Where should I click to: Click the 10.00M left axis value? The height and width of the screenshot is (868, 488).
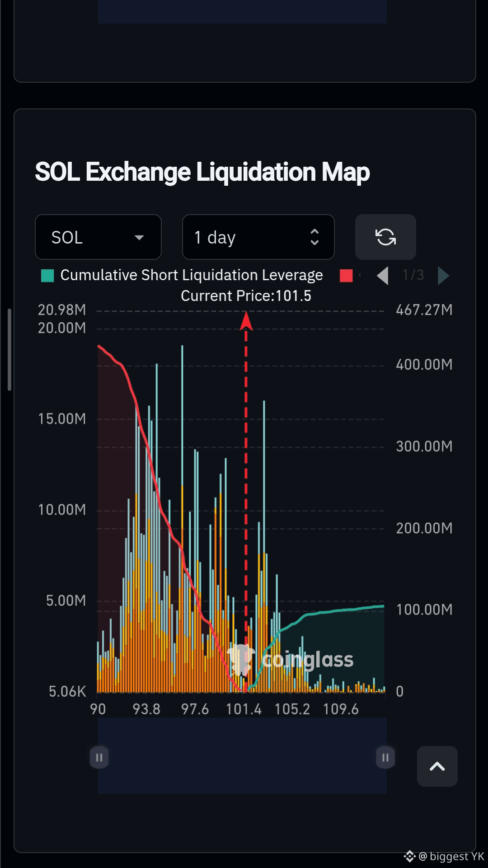[62, 510]
